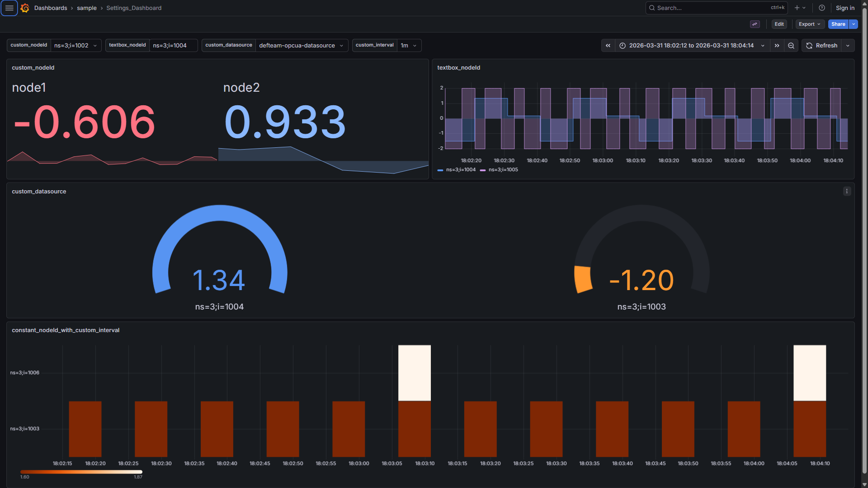This screenshot has width=868, height=488.
Task: Open custom_datasource variable dropdown
Action: (x=302, y=46)
